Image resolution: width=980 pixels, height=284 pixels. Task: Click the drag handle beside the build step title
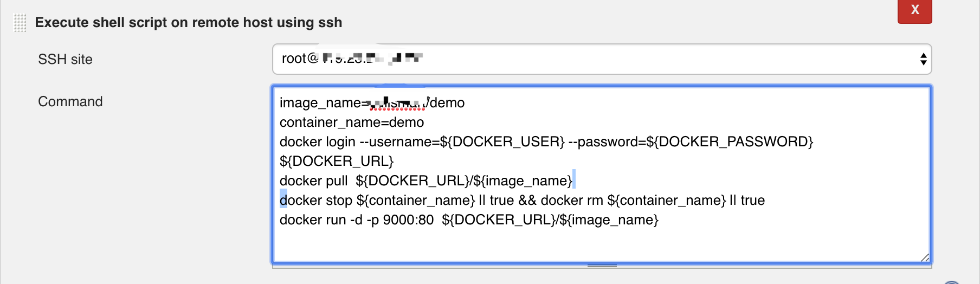tap(20, 23)
